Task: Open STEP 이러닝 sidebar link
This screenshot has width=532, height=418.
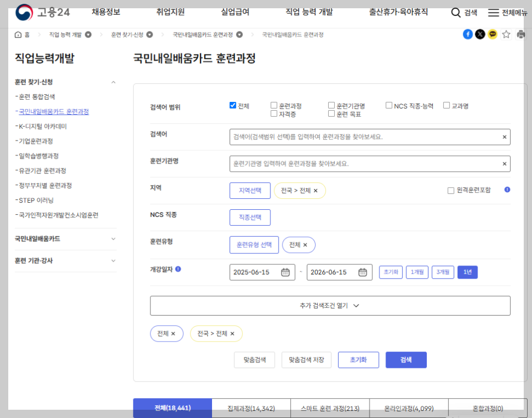Action: [36, 200]
